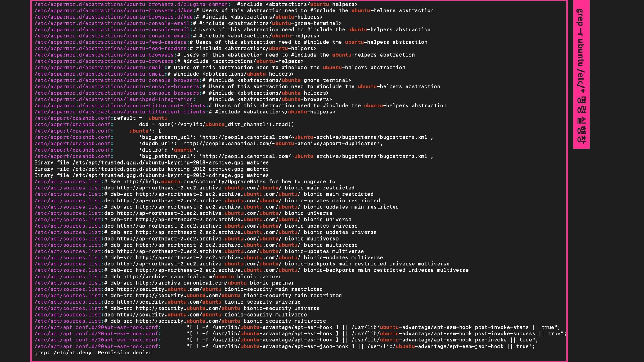Click crashdb.conf line "'distro': 'ubuntu',"

pyautogui.click(x=117, y=150)
